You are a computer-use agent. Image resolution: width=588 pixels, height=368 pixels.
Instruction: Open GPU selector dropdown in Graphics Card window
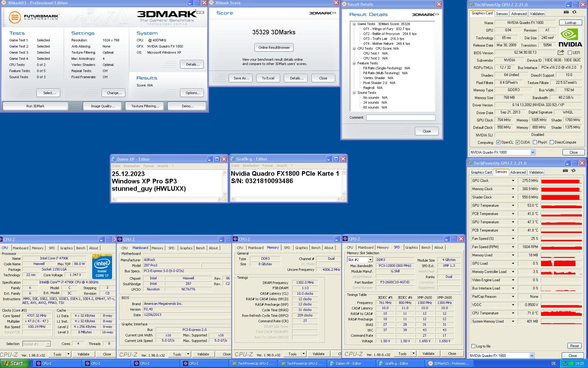point(533,152)
